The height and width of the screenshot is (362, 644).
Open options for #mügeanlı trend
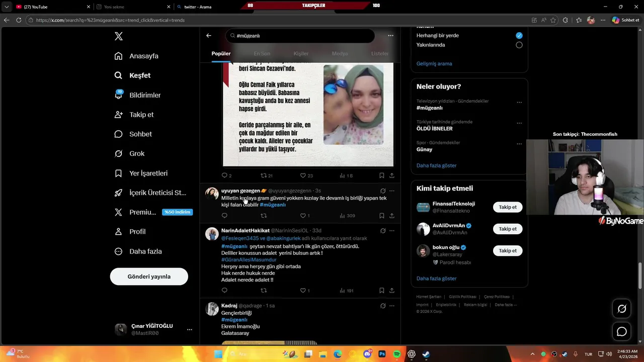pos(519,103)
